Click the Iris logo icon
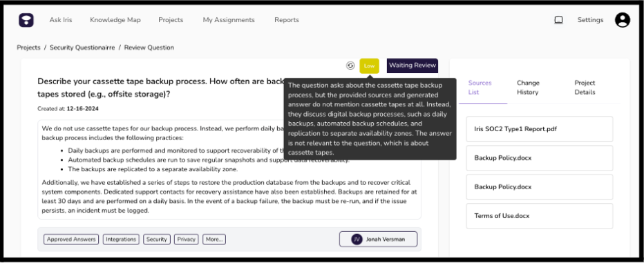 point(26,20)
